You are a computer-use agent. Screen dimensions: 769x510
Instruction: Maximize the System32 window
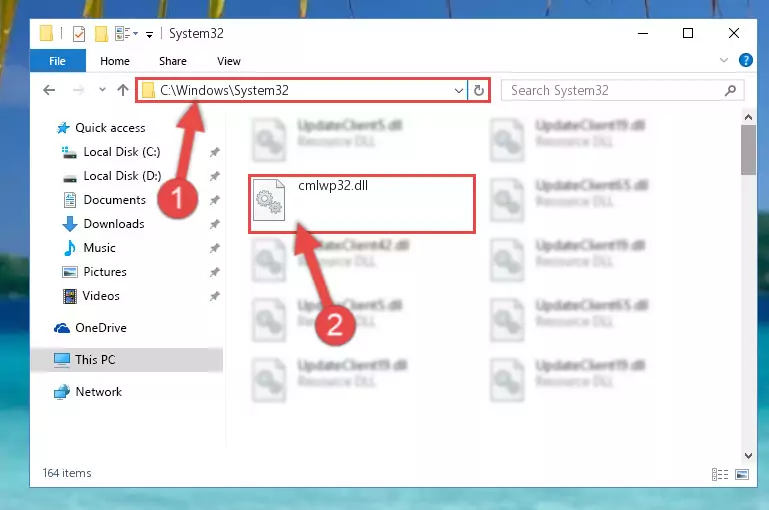[688, 33]
